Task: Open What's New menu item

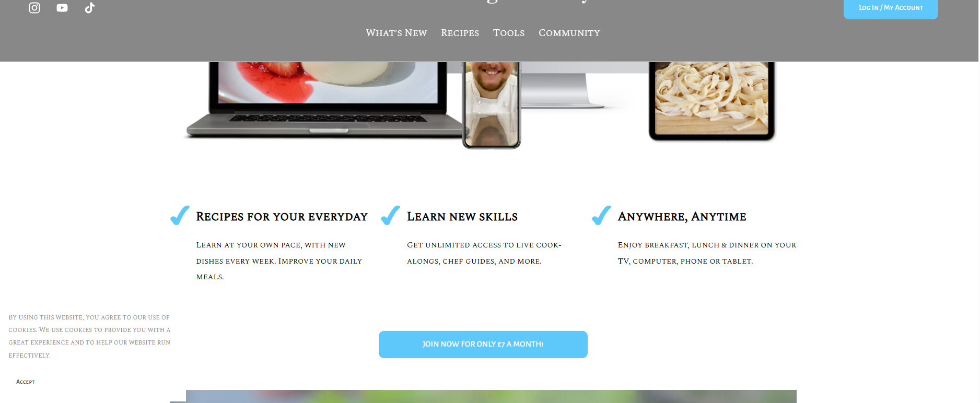Action: (x=396, y=33)
